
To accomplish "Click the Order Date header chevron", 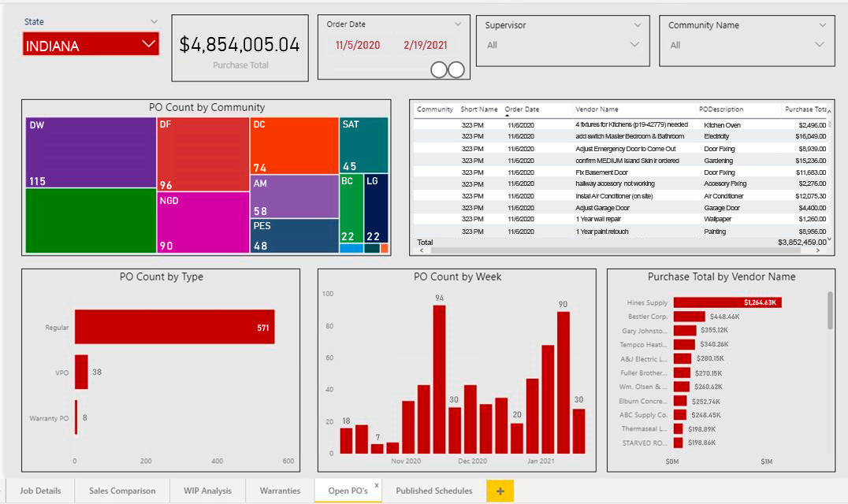I will click(458, 24).
